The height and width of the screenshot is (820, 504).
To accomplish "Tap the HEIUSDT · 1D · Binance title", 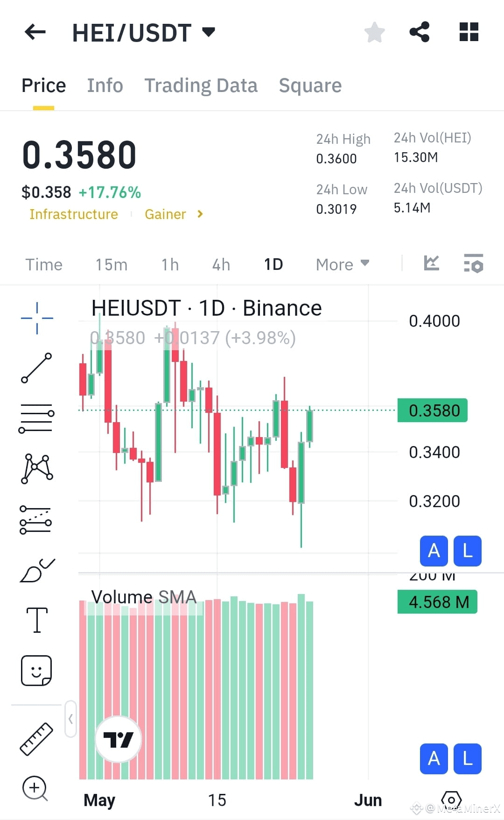I will pyautogui.click(x=207, y=308).
